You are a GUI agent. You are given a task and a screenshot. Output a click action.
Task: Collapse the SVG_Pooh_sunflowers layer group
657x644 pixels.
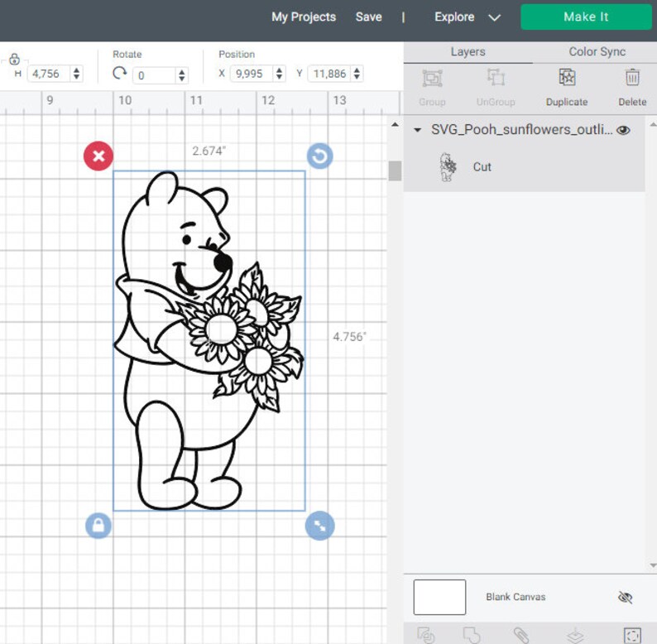(417, 130)
